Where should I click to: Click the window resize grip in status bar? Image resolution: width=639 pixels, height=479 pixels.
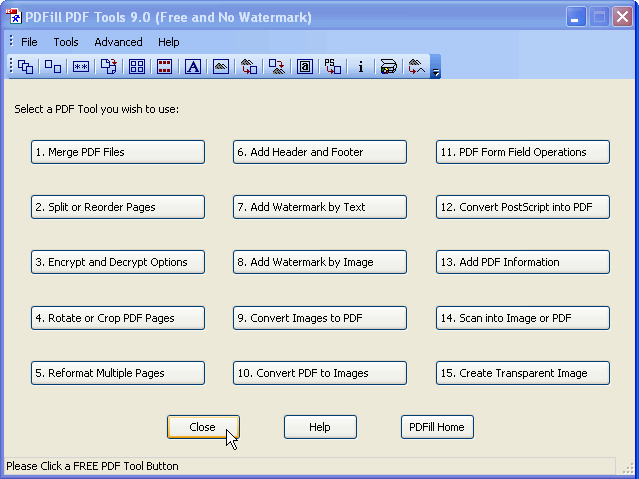pyautogui.click(x=628, y=468)
